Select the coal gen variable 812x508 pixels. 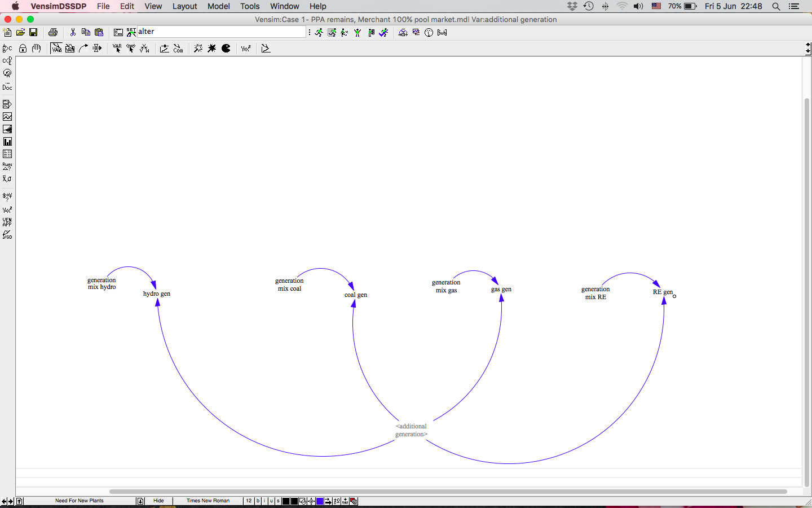pyautogui.click(x=356, y=295)
